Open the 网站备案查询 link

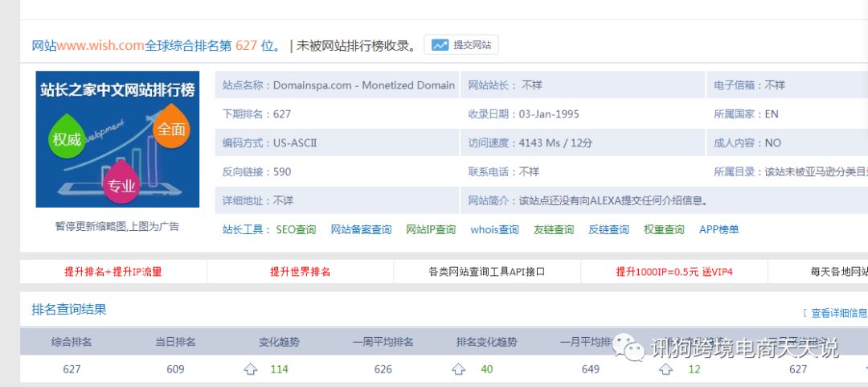(361, 229)
